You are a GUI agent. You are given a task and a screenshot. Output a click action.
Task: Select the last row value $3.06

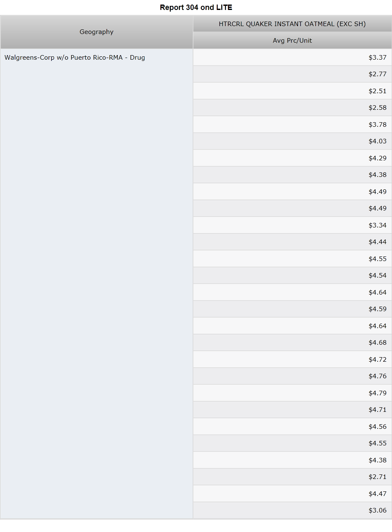pos(292,510)
